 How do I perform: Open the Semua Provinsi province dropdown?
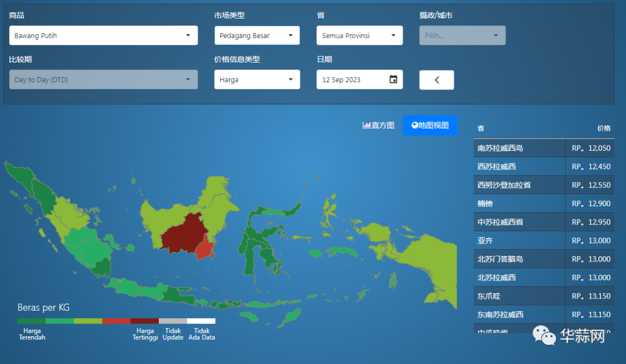[359, 35]
